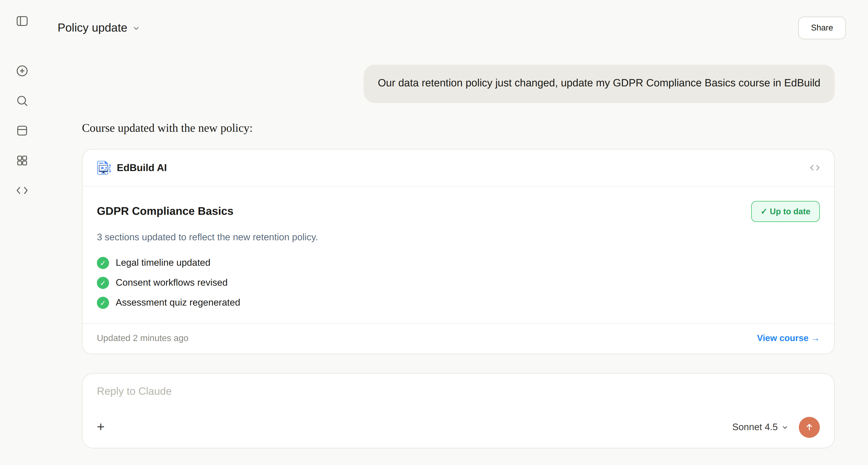Image resolution: width=868 pixels, height=465 pixels.
Task: Click 'Consent workflows revised' text
Action: pyautogui.click(x=172, y=282)
